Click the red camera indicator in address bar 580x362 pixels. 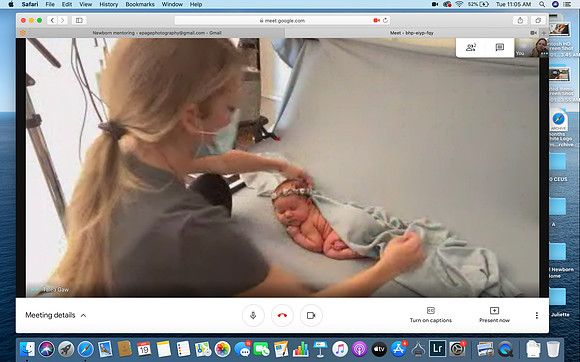(377, 20)
